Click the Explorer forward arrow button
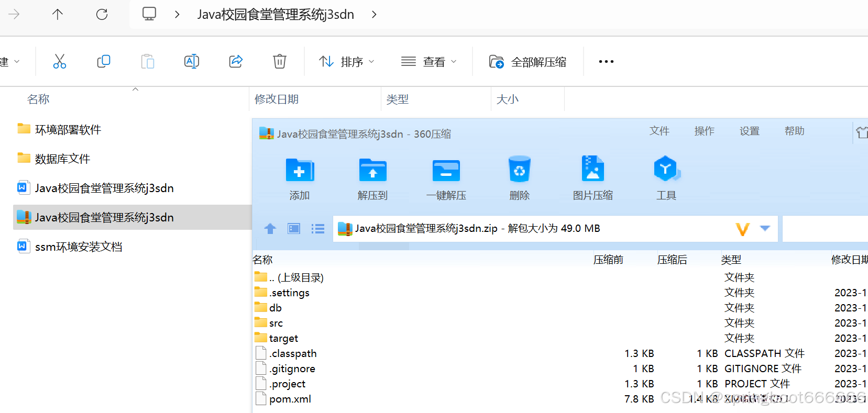This screenshot has height=413, width=868. pos(14,14)
